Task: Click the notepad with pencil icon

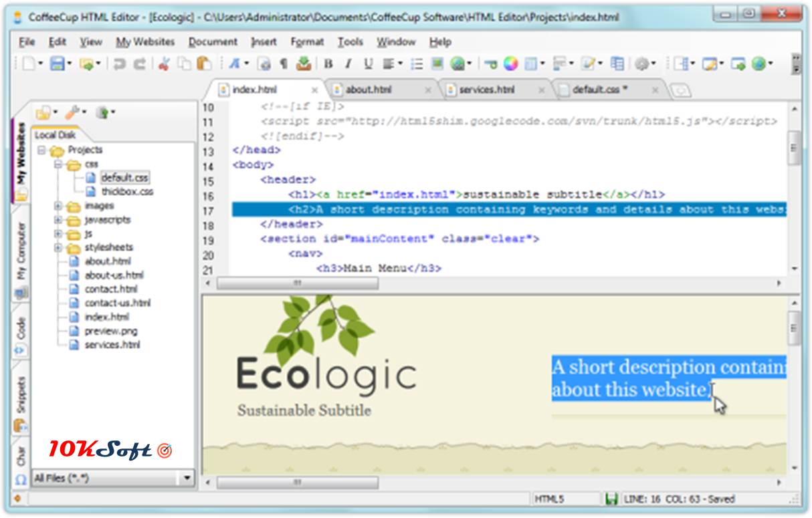Action: pos(588,63)
